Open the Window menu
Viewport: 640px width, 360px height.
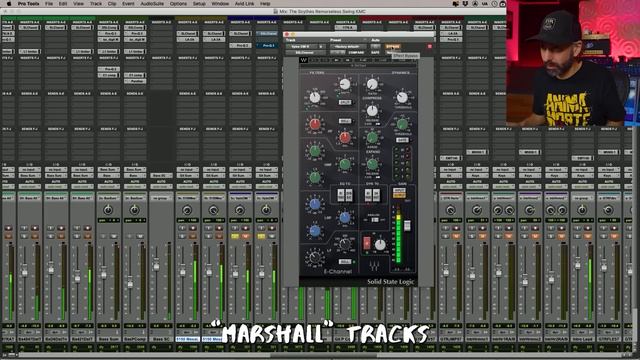click(220, 4)
